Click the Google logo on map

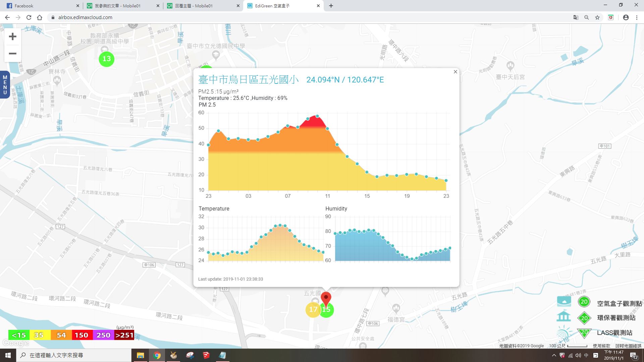[x=15, y=343]
